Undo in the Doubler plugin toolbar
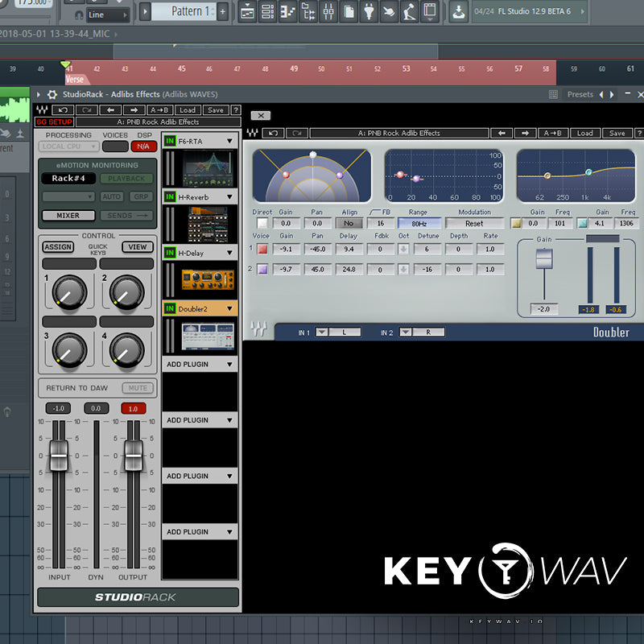The width and height of the screenshot is (644, 644). [x=273, y=133]
